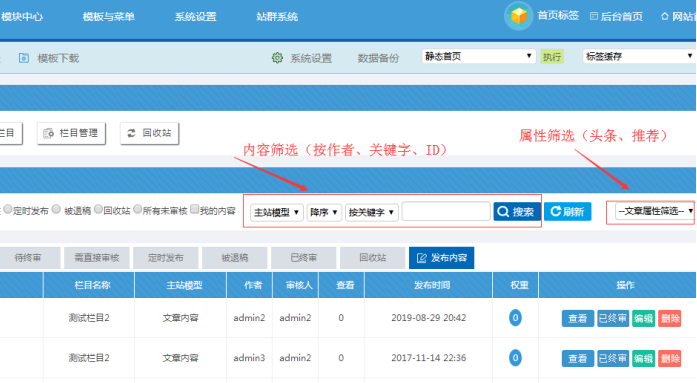Click the keyword search input field

point(446,211)
